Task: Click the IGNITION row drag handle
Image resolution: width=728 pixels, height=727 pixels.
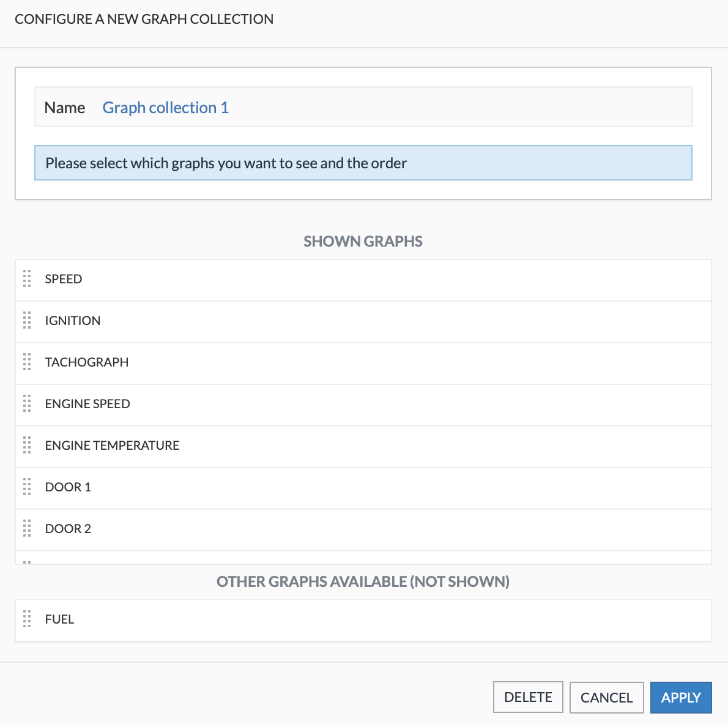Action: [x=27, y=321]
